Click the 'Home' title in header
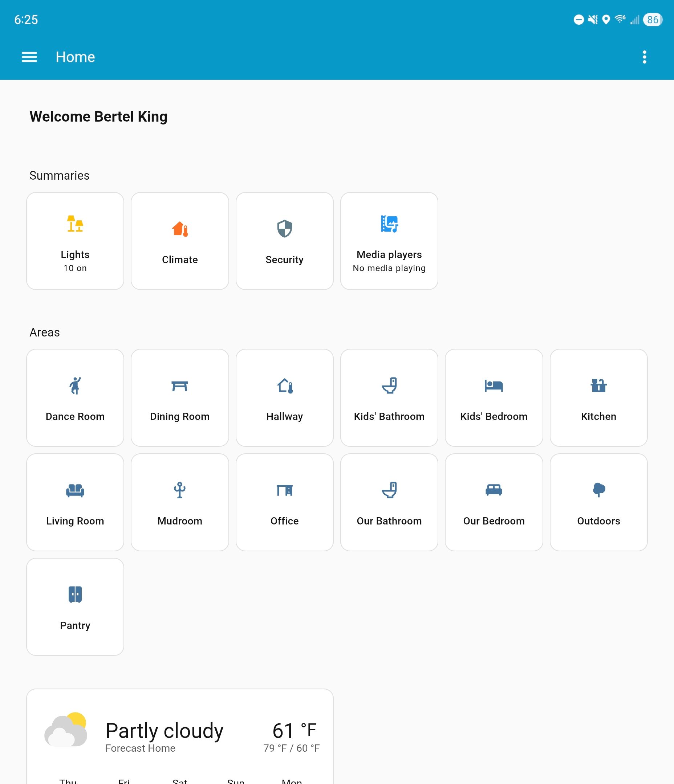This screenshot has width=674, height=784. 75,57
